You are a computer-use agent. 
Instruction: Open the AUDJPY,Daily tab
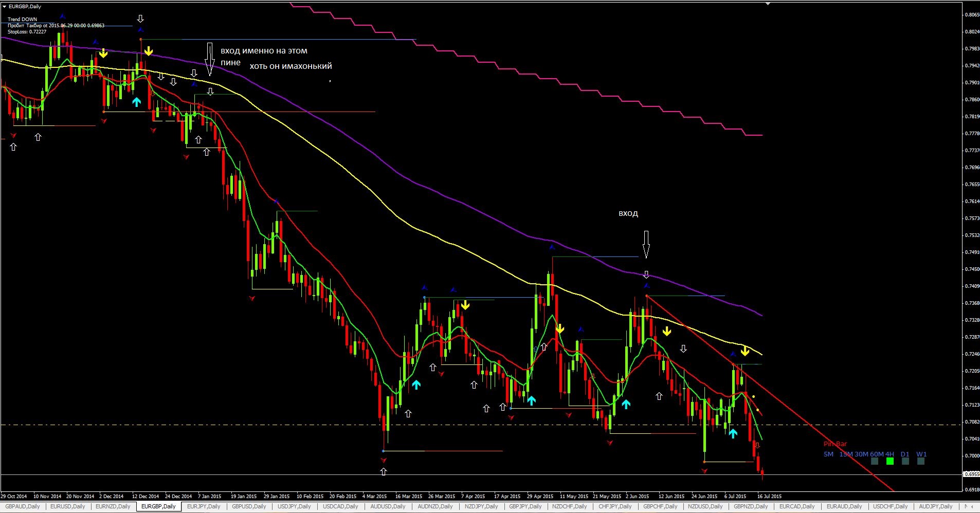(x=936, y=506)
